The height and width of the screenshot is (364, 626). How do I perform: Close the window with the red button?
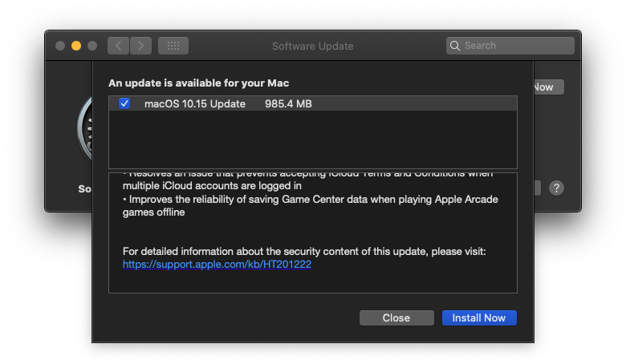coord(60,46)
